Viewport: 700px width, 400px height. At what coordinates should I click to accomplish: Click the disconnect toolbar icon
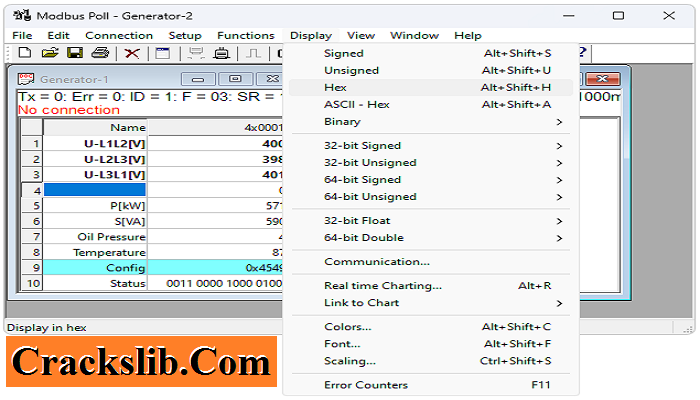click(x=221, y=54)
